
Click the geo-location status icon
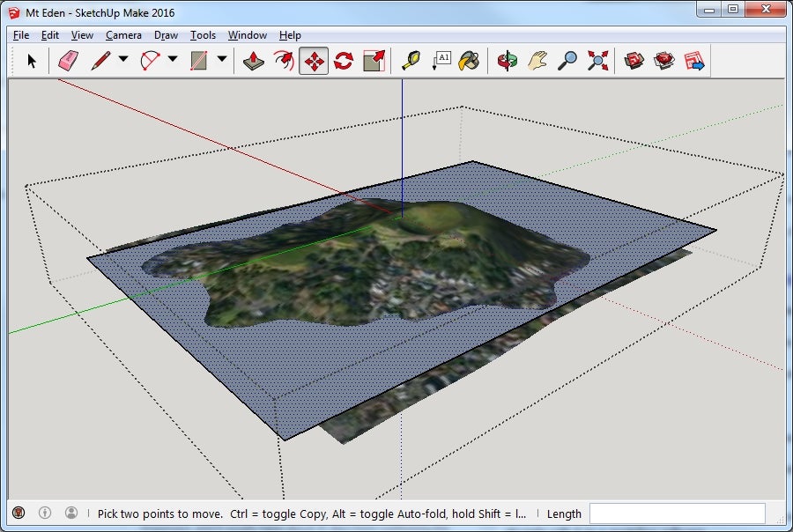(x=19, y=514)
